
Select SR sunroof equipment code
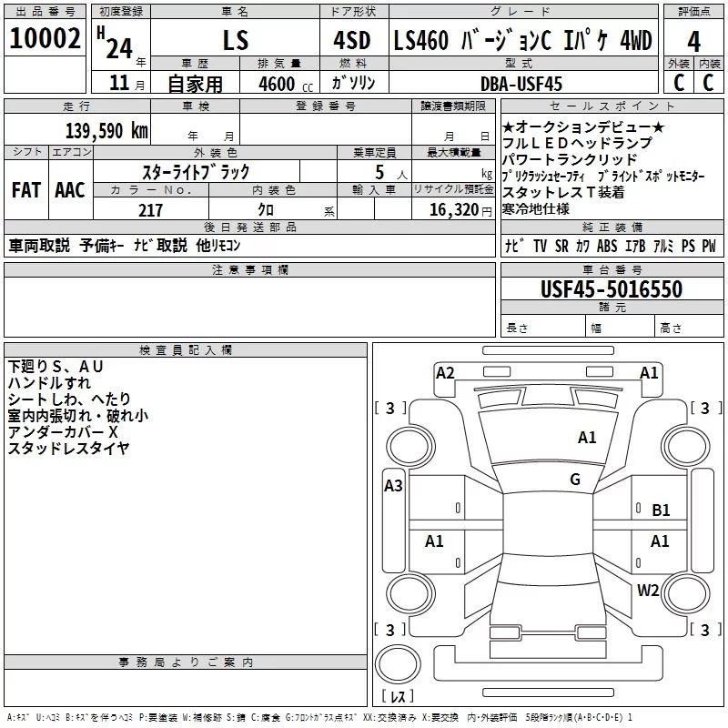click(x=561, y=246)
